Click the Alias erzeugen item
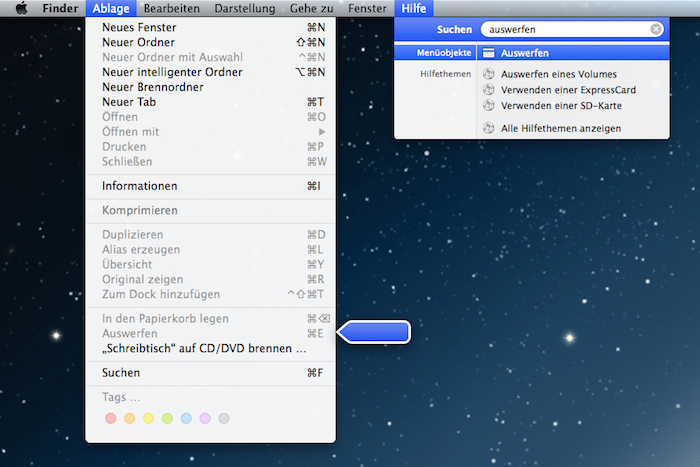700x467 pixels. (x=210, y=249)
